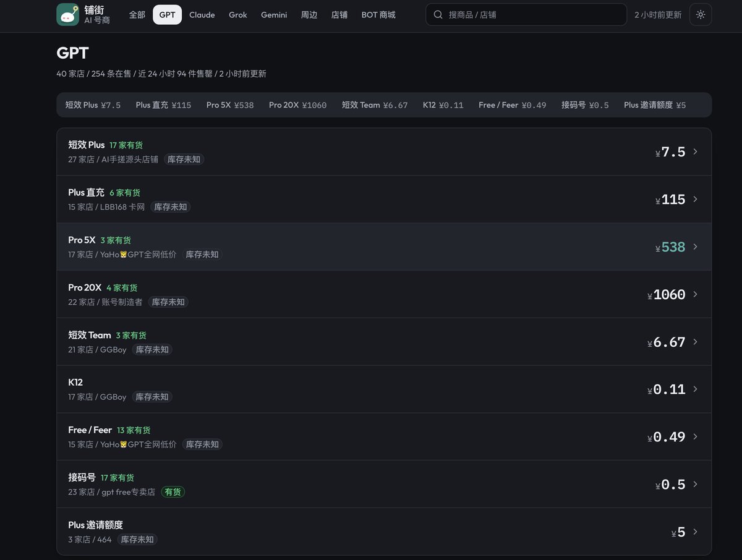Click the ¥5 price in Plus 邀请额度 row
742x560 pixels.
678,532
